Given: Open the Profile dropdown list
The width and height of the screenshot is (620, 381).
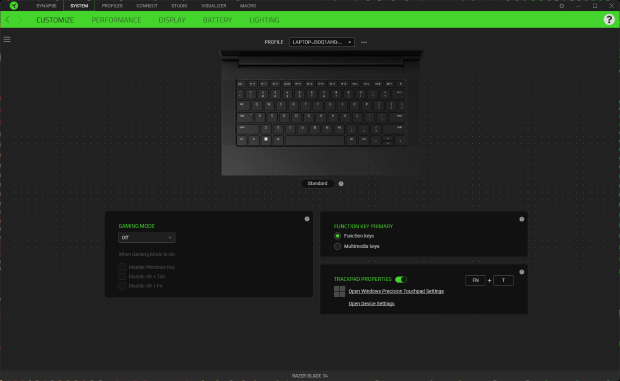Looking at the screenshot, I should (x=322, y=42).
